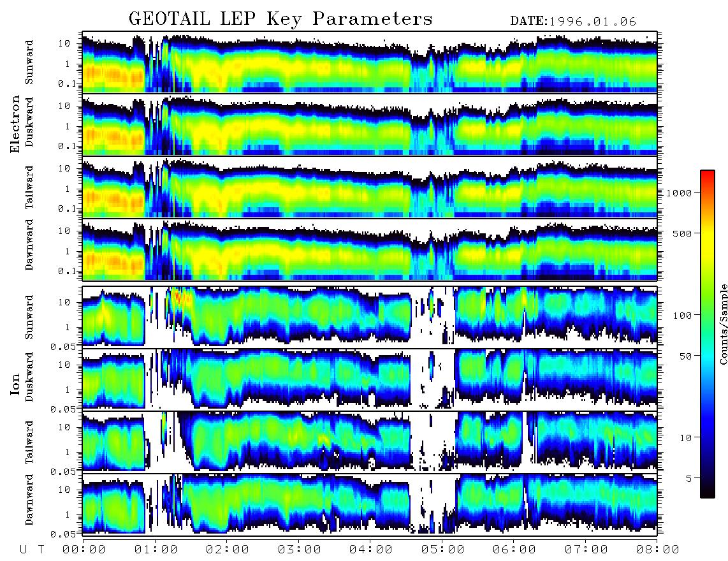The height and width of the screenshot is (561, 728).
Task: Click the "100" color bar tick label
Action: tap(682, 316)
